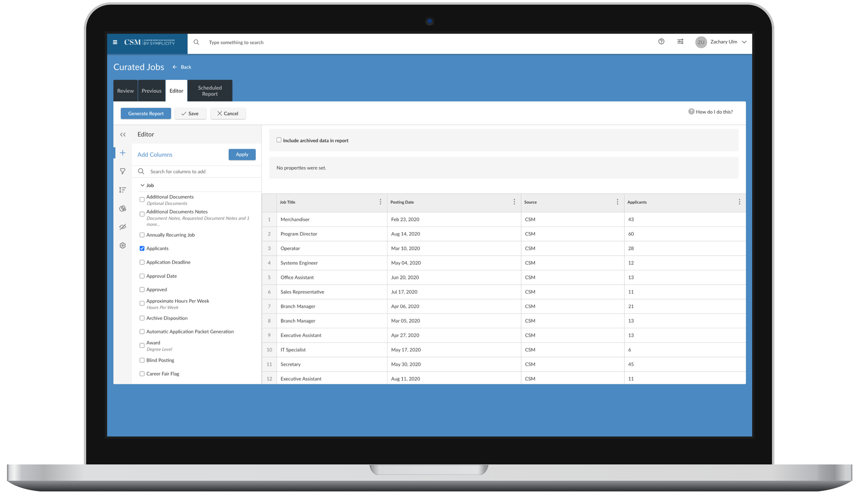Switch to the Review tab

click(125, 91)
